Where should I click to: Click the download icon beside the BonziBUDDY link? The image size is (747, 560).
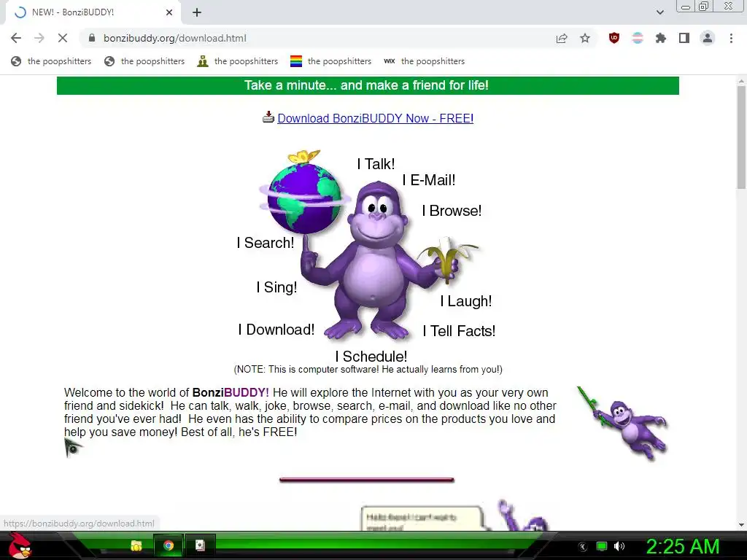point(268,117)
